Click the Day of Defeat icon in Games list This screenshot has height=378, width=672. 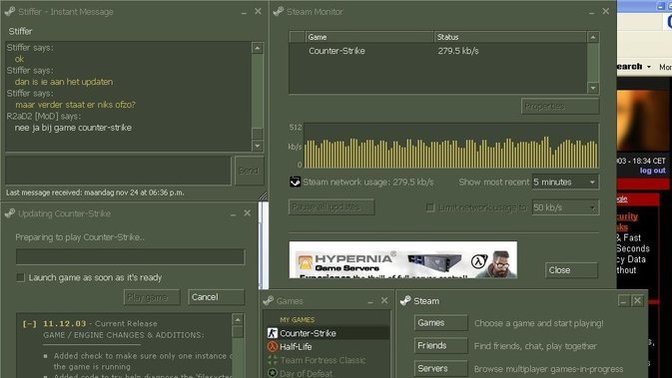point(272,373)
